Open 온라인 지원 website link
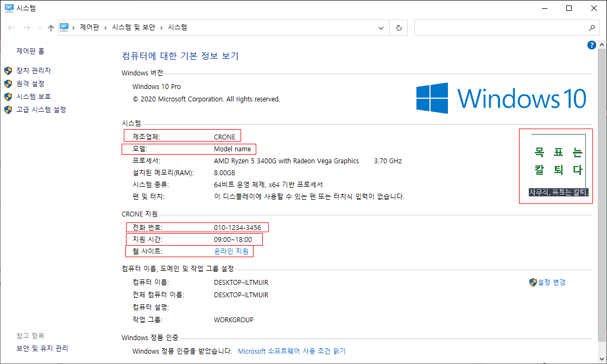This screenshot has width=607, height=364. [231, 251]
